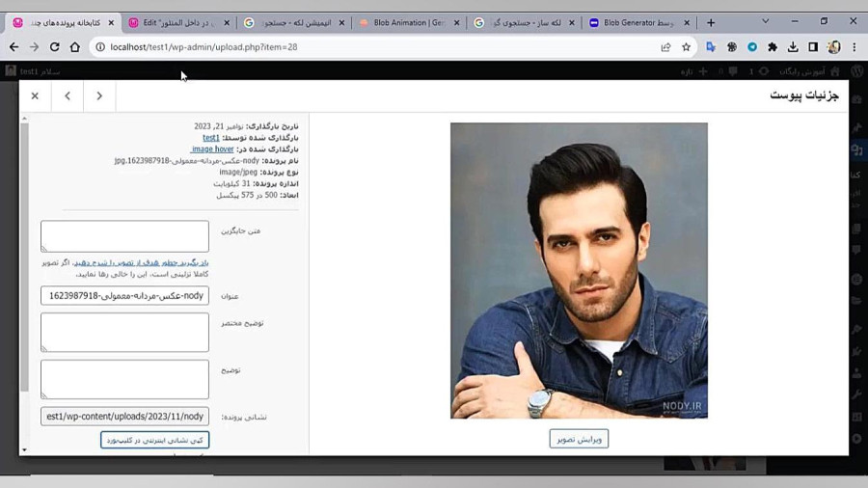The image size is (868, 488).
Task: Close the Blob Animation tab
Action: (x=456, y=23)
